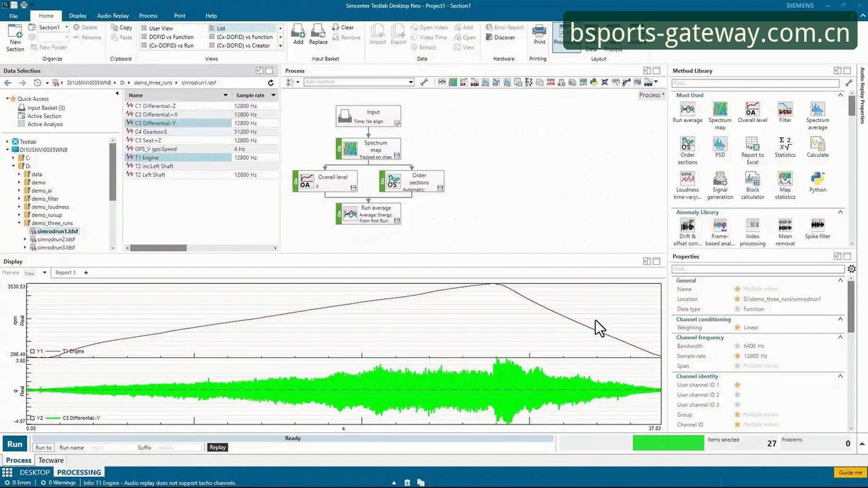The width and height of the screenshot is (868, 488).
Task: Choose the Overall level method in Most Used
Action: (x=752, y=110)
